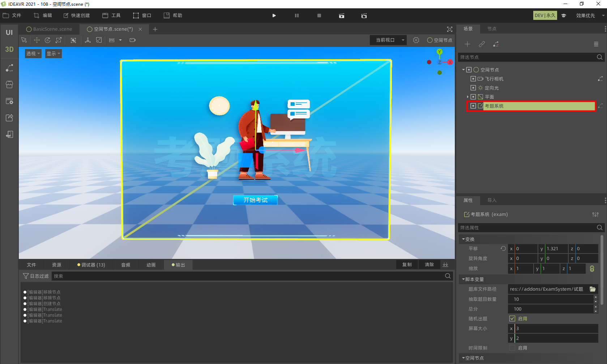Reset the 平移 transform value
This screenshot has width=607, height=364.
tap(503, 248)
